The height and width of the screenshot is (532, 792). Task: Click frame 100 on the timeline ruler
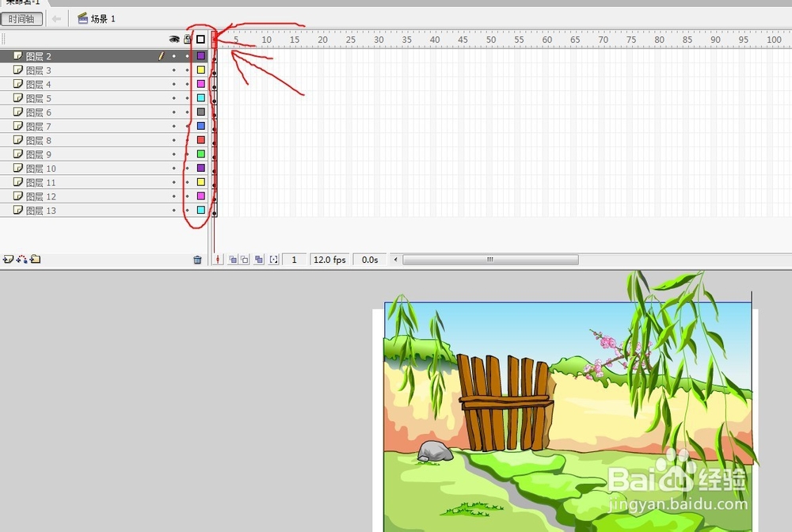pos(774,40)
